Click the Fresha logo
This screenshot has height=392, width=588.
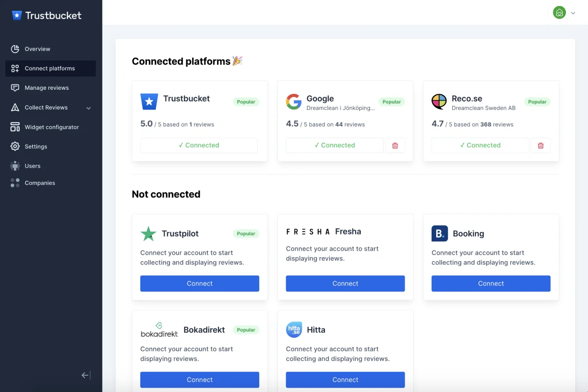(308, 232)
